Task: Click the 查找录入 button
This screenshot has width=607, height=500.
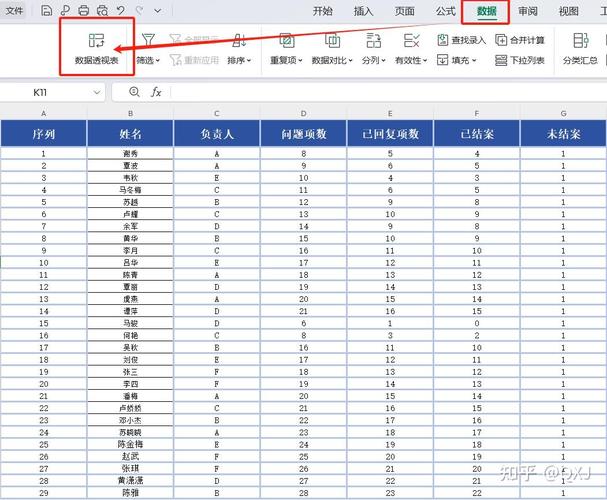Action: [461, 40]
